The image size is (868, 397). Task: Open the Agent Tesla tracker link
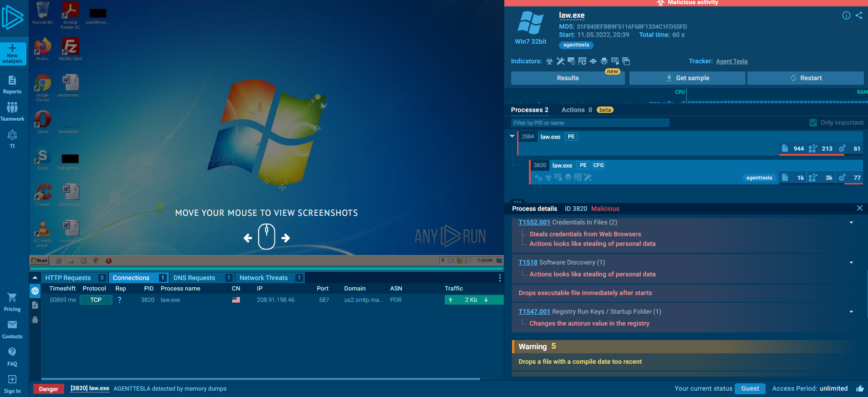point(731,61)
